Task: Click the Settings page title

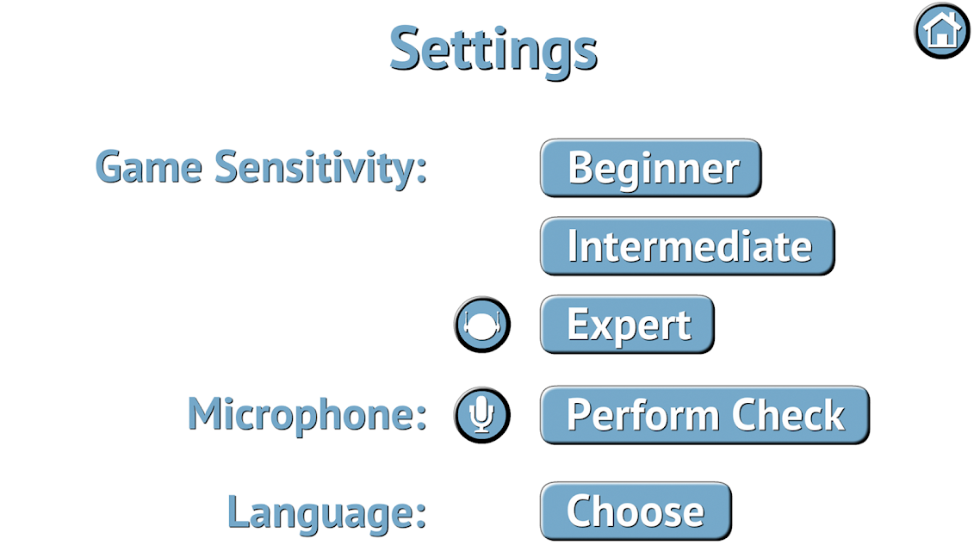Action: point(493,50)
